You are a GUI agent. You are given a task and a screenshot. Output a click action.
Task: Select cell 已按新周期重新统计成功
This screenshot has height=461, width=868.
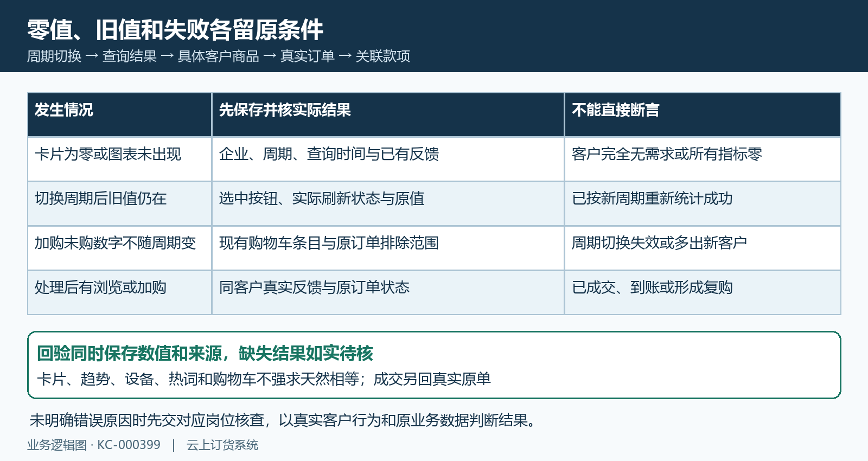703,203
